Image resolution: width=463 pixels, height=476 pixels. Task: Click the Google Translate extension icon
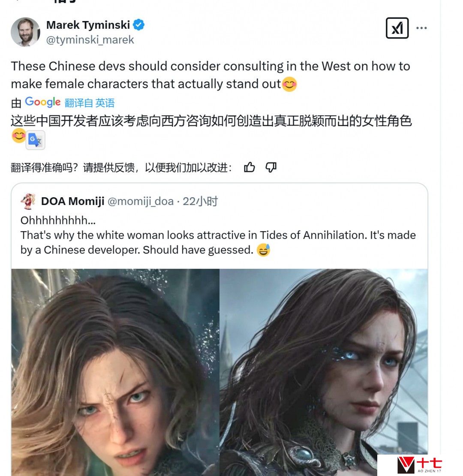(x=36, y=140)
